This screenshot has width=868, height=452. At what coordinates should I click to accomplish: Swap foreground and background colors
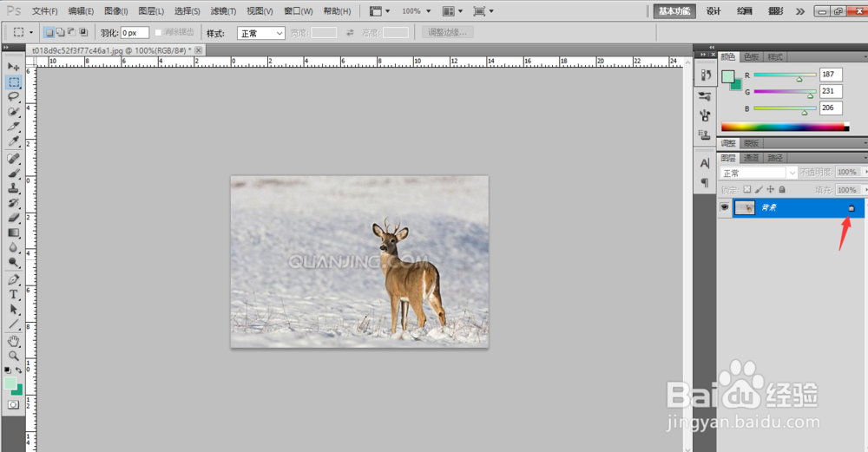19,370
